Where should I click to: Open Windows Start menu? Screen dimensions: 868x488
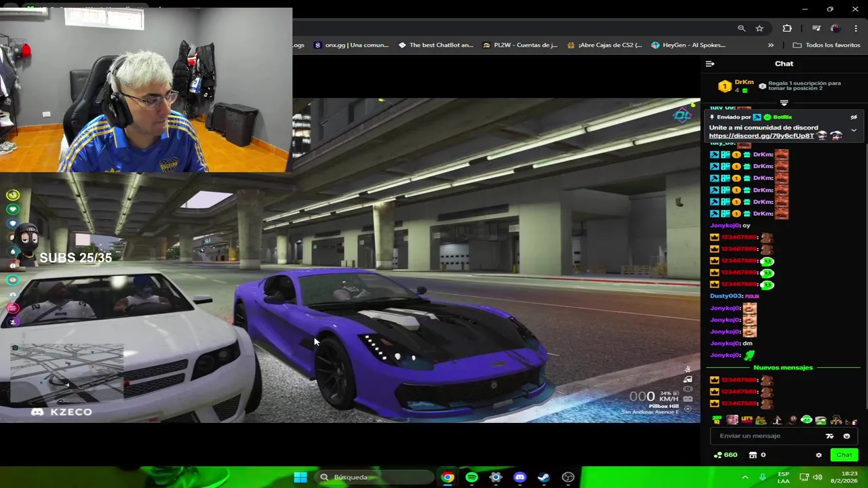(300, 477)
